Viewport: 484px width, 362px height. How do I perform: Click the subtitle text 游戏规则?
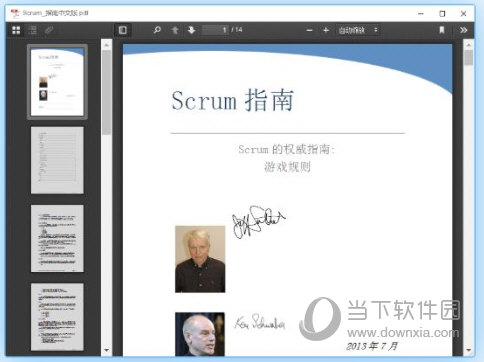(287, 167)
